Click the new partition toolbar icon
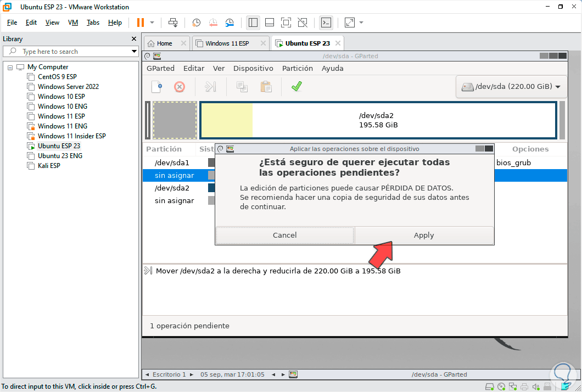This screenshot has height=392, width=582. pos(156,87)
